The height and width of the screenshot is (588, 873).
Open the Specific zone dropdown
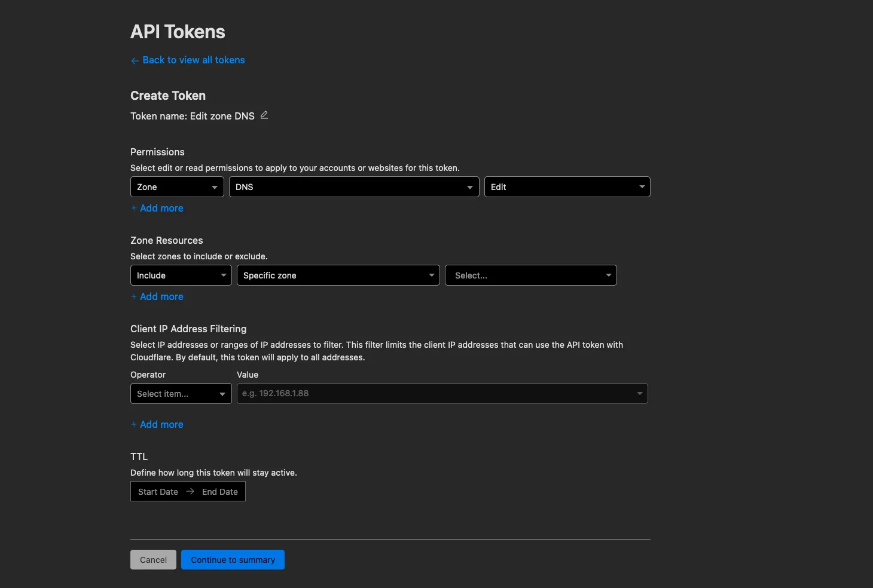click(x=338, y=275)
